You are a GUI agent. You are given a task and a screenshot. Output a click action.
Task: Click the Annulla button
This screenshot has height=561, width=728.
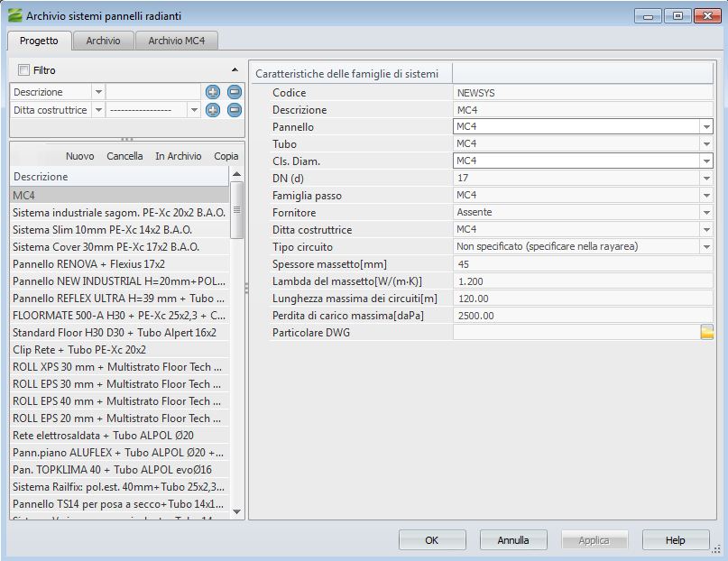tap(513, 540)
